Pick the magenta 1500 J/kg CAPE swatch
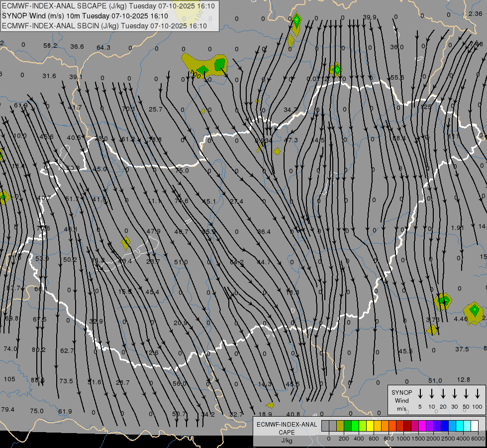487x448 pixels. (x=415, y=426)
